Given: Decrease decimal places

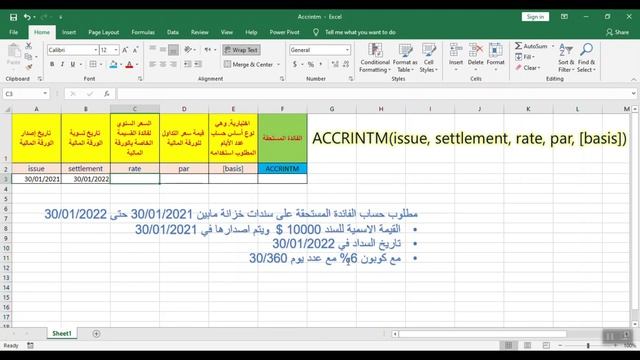Looking at the screenshot, I should pos(346,64).
